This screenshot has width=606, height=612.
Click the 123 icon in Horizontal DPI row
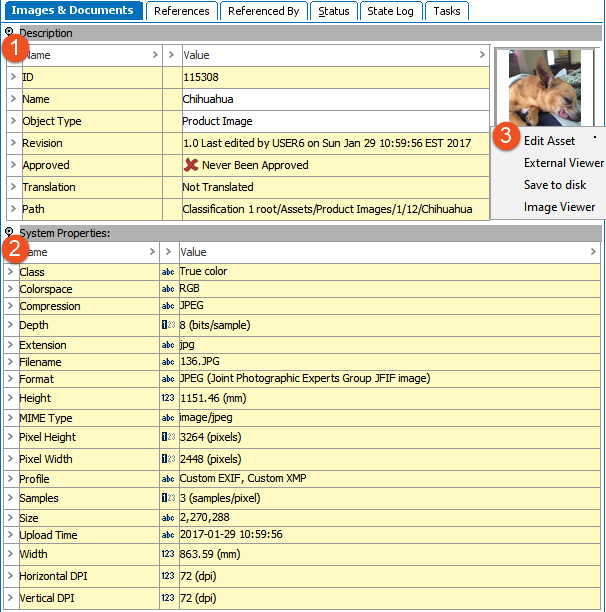point(168,576)
